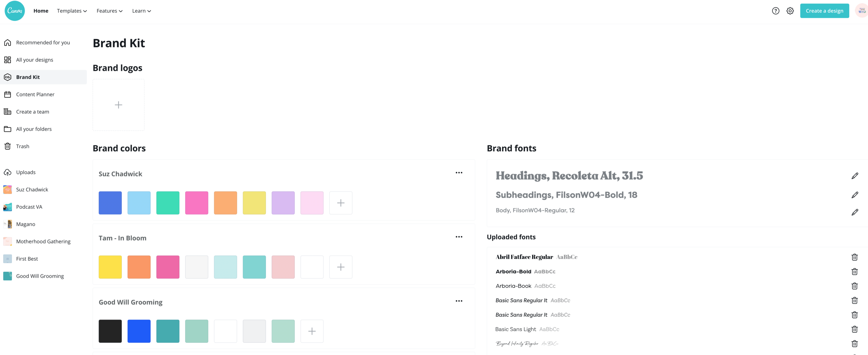Click the All your designs grid icon
This screenshot has width=868, height=355.
click(8, 60)
